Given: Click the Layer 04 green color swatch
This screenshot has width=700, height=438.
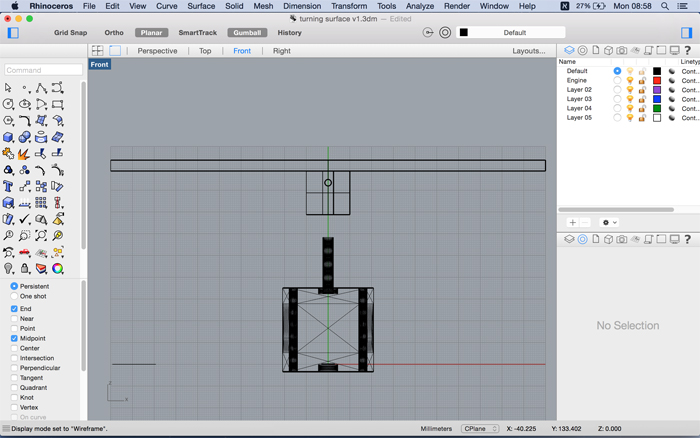Looking at the screenshot, I should coord(657,108).
